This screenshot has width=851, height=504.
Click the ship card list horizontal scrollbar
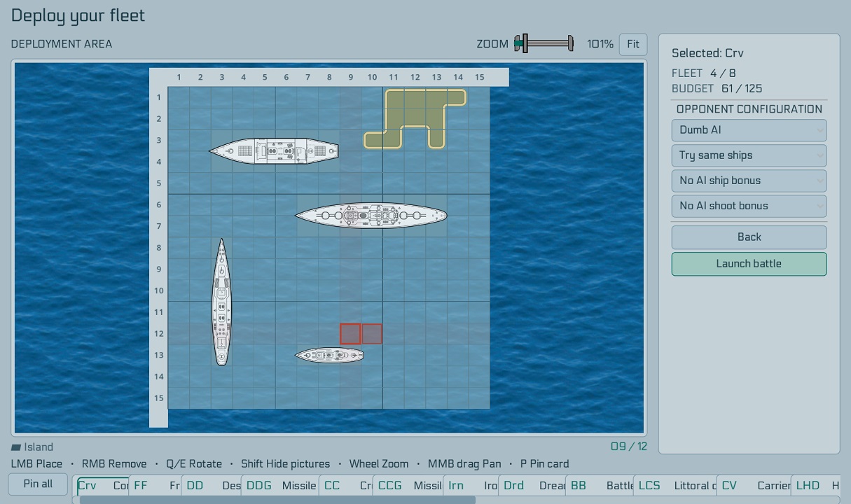pos(277,500)
